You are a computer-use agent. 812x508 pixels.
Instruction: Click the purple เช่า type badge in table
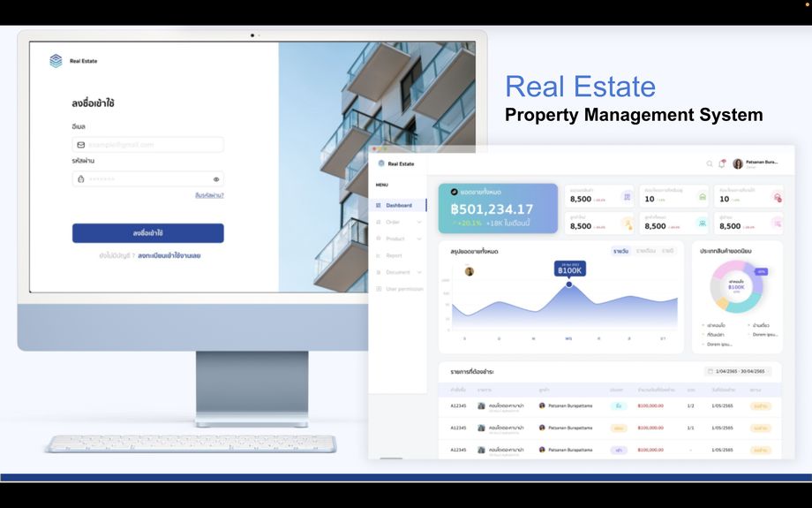point(619,450)
